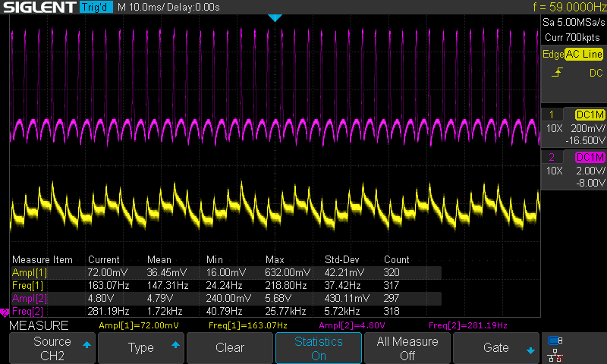Open the Source CH2 selector
This screenshot has height=364, width=607.
[x=52, y=349]
